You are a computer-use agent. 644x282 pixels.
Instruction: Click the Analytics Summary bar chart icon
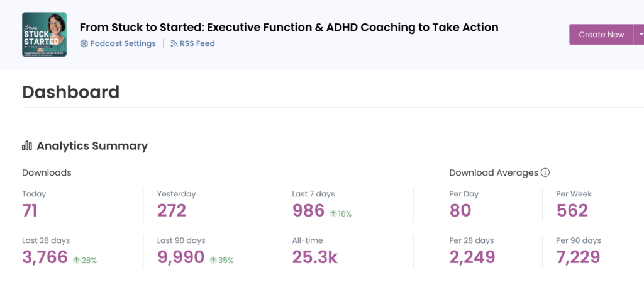pyautogui.click(x=27, y=146)
